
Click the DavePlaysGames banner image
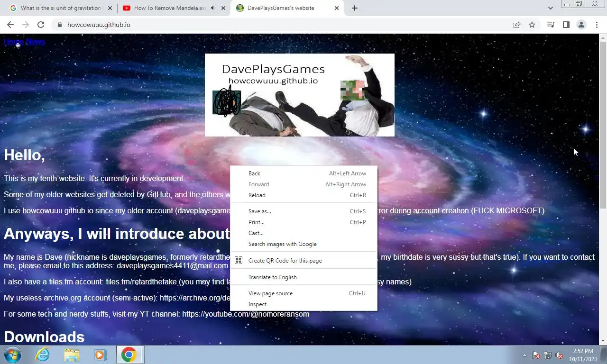point(300,95)
